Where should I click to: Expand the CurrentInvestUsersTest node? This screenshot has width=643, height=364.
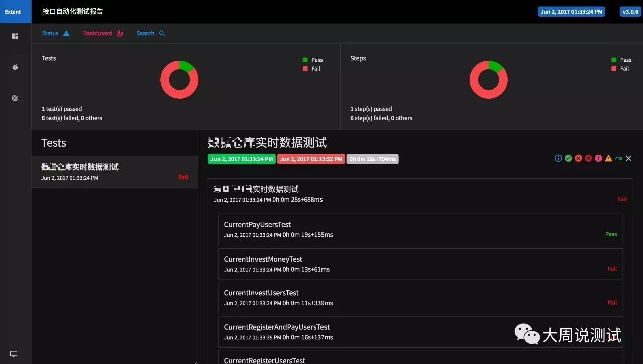point(420,298)
